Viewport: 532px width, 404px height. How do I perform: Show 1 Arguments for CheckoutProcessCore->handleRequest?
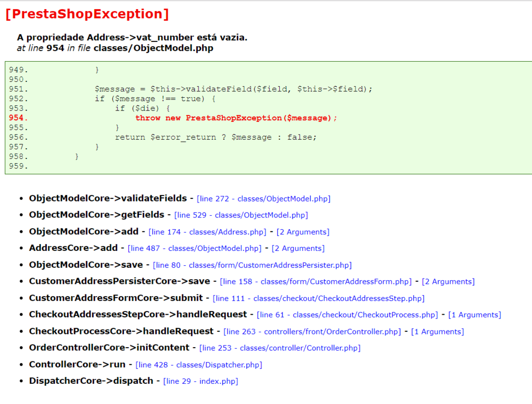[437, 332]
